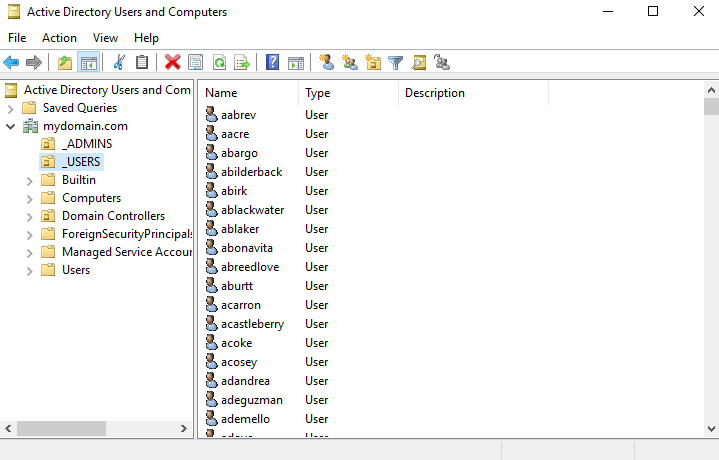Viewport: 719px width, 460px height.
Task: Go up one level in toolbar
Action: [65, 62]
